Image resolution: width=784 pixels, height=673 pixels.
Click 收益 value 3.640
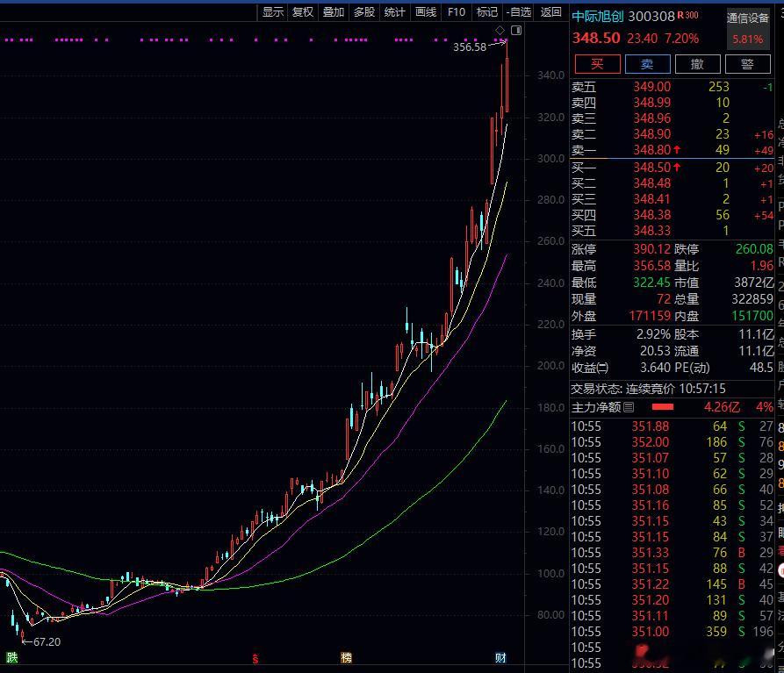tap(656, 368)
